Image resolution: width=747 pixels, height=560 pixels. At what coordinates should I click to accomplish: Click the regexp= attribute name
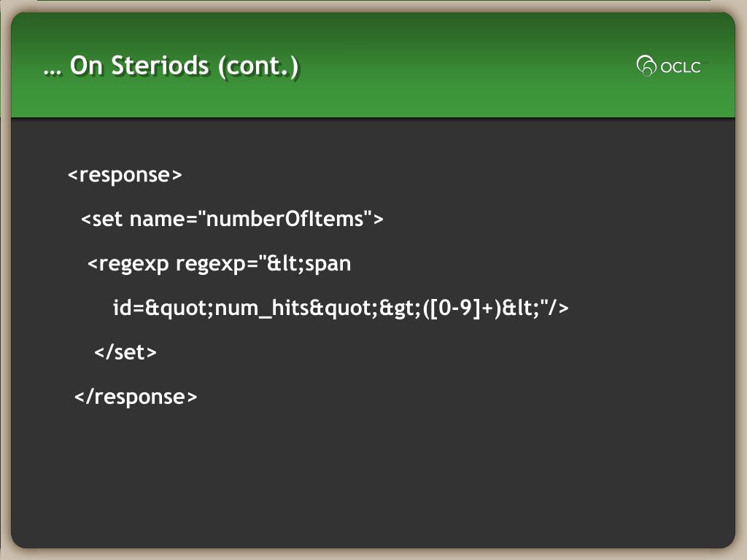217,263
